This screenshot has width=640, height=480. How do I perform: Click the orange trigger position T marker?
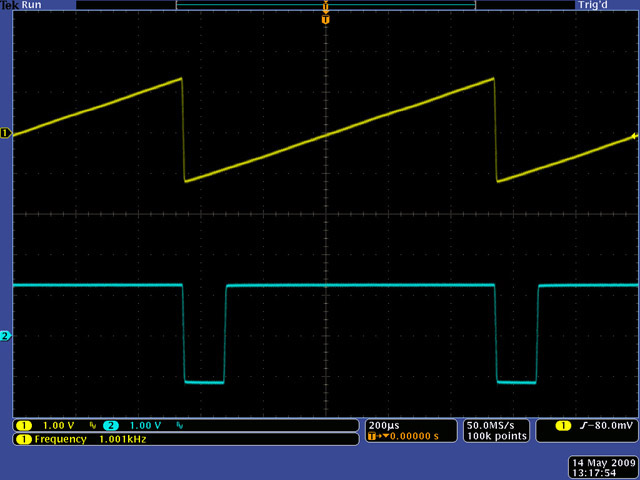tap(325, 20)
